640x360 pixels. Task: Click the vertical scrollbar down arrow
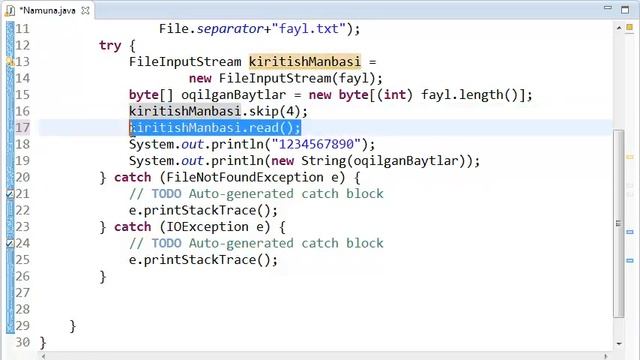coord(619,344)
